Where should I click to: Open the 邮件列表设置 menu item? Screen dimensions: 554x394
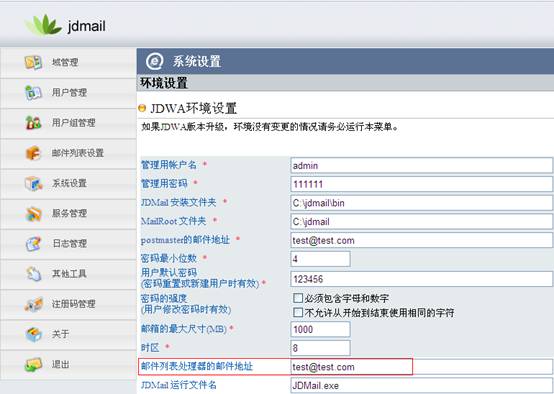pyautogui.click(x=68, y=153)
